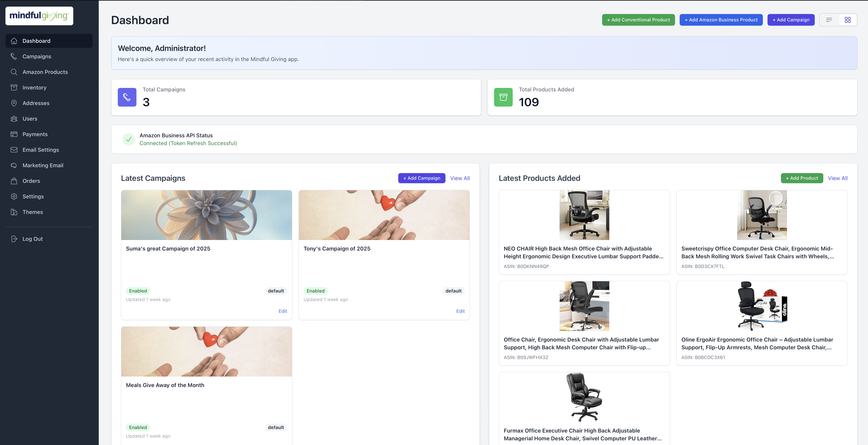Go to Marketing Email section
This screenshot has height=445, width=868.
[43, 166]
